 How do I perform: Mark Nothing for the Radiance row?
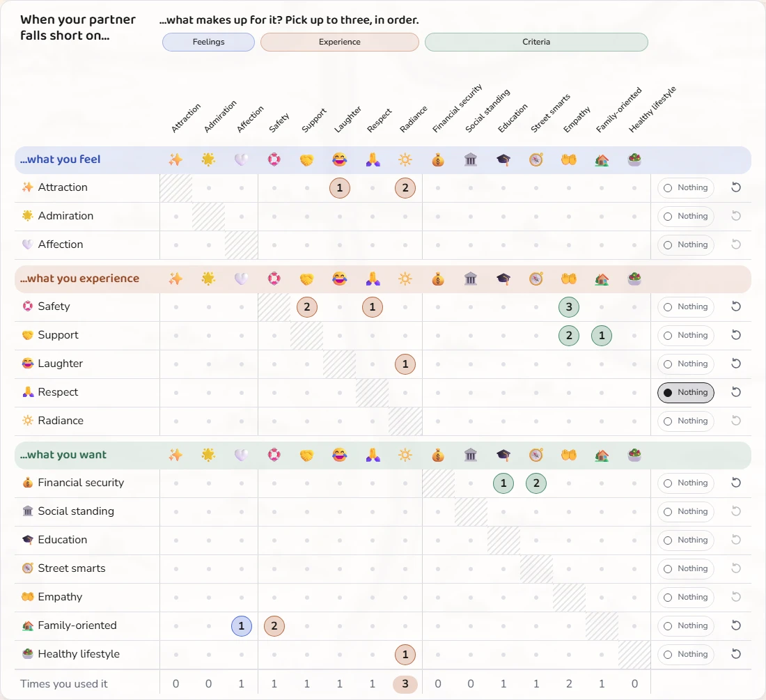coord(686,421)
